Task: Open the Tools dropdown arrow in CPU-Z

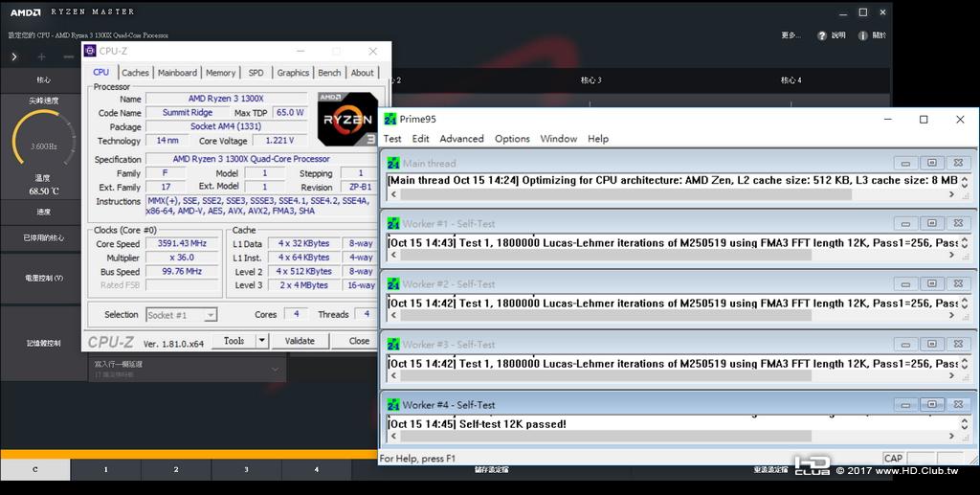Action: (x=262, y=341)
